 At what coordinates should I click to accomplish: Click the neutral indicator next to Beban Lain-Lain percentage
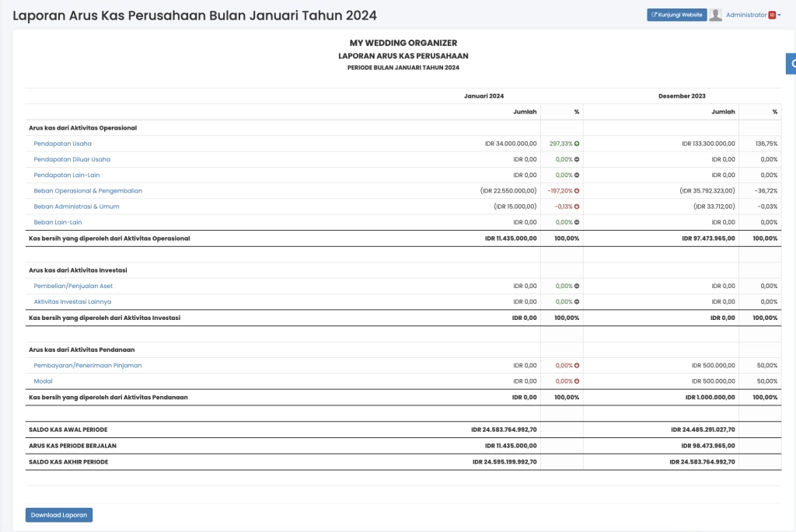(577, 222)
